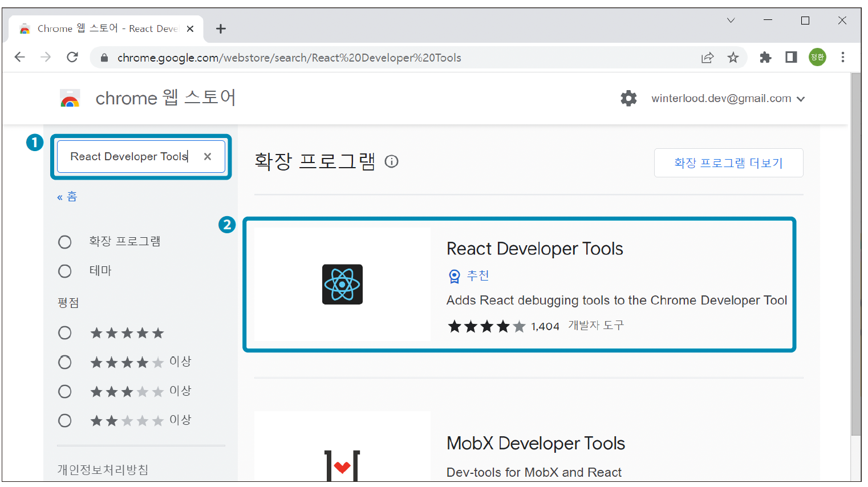
Task: Click the browser forward arrow
Action: (46, 57)
